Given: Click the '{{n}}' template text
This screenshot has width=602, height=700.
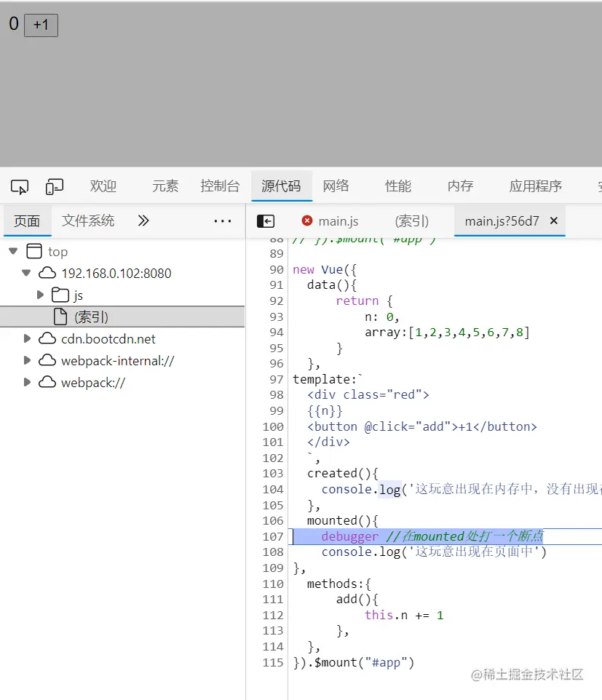Looking at the screenshot, I should coord(325,410).
